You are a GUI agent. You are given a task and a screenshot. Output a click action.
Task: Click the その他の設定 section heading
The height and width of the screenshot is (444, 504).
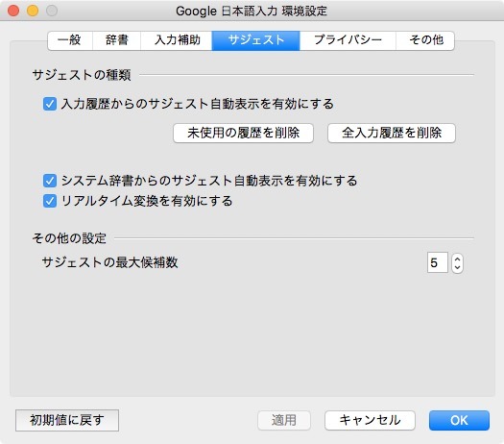[x=69, y=238]
